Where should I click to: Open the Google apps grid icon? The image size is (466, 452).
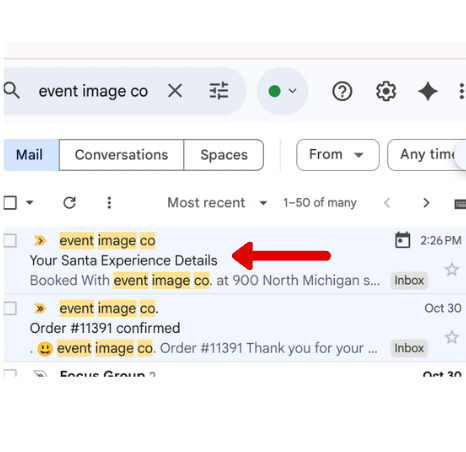coord(462,91)
